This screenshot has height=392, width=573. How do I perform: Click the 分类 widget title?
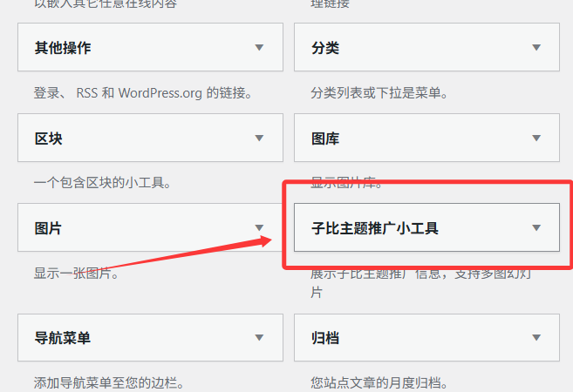[325, 48]
